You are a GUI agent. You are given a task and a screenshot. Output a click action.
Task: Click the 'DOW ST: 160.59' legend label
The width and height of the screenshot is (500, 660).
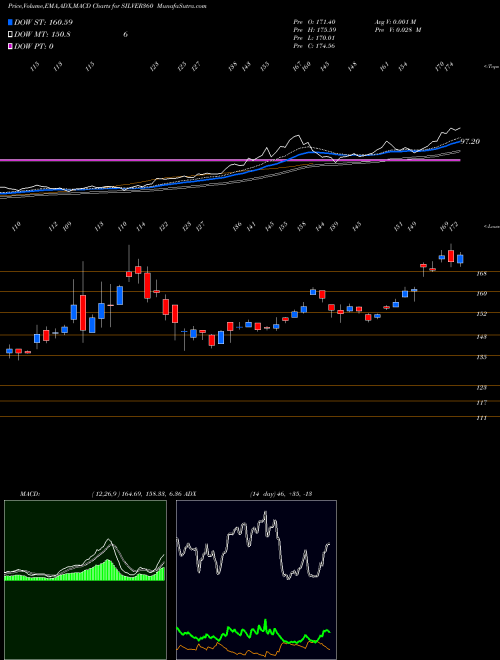tap(41, 22)
